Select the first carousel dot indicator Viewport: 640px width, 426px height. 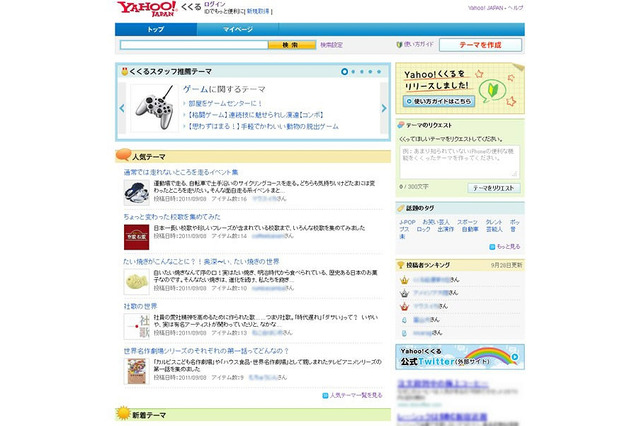coord(344,72)
